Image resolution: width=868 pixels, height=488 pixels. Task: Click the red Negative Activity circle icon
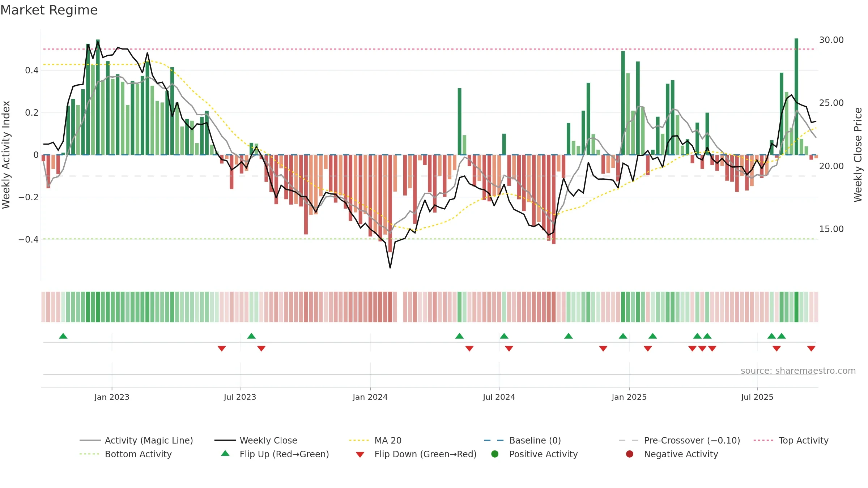click(630, 454)
